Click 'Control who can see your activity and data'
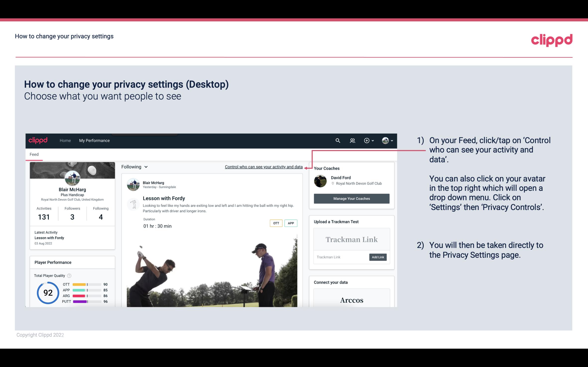 [x=263, y=167]
